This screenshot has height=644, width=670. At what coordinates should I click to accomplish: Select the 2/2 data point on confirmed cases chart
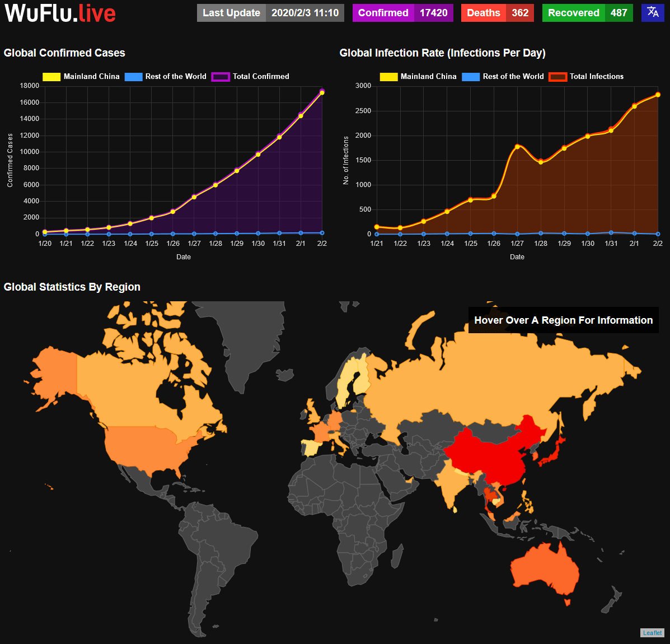point(322,91)
